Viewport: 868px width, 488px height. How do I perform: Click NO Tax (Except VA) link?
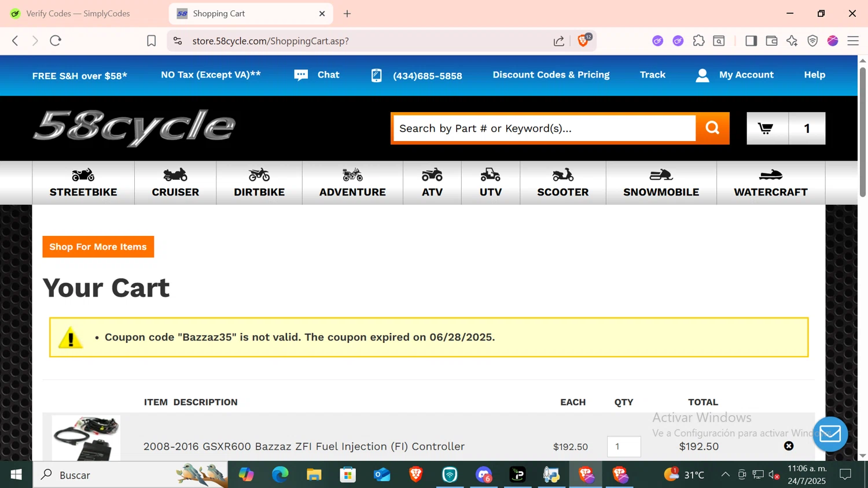211,75
